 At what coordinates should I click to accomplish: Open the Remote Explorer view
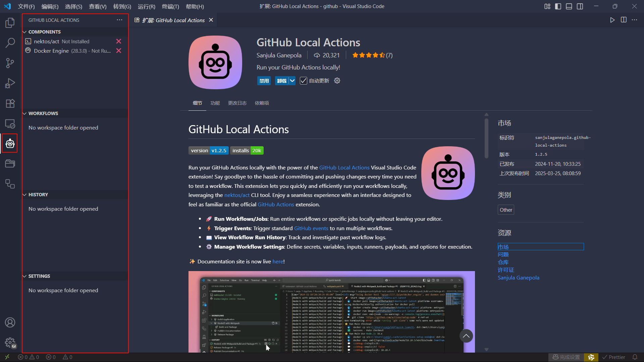(x=10, y=123)
